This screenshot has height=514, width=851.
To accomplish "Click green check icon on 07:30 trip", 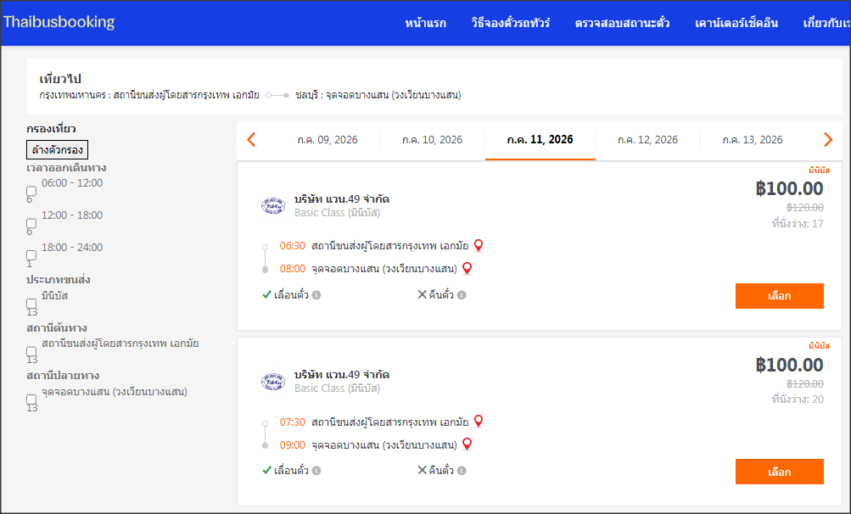I will click(x=266, y=470).
